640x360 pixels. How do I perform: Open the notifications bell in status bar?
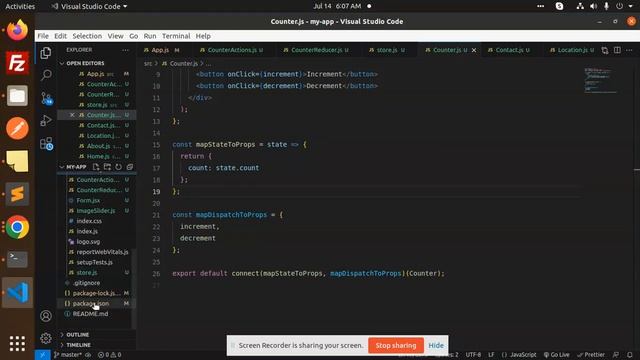click(x=630, y=355)
